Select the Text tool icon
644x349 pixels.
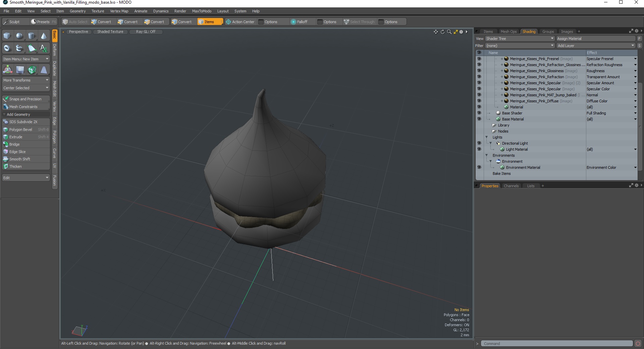point(44,48)
